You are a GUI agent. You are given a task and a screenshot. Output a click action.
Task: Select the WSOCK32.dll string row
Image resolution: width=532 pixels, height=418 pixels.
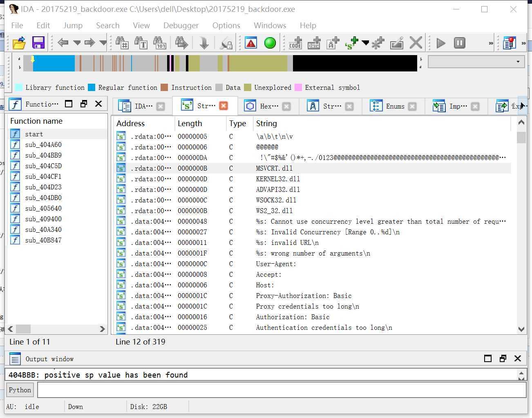tap(313, 200)
